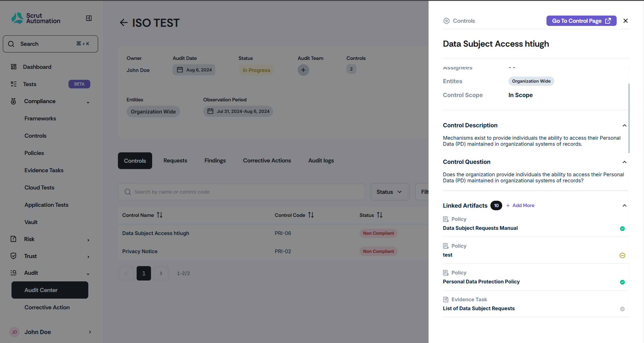Open the Audit Date picker Aug 6, 2024
Screen dimensions: 644x343
[194, 70]
